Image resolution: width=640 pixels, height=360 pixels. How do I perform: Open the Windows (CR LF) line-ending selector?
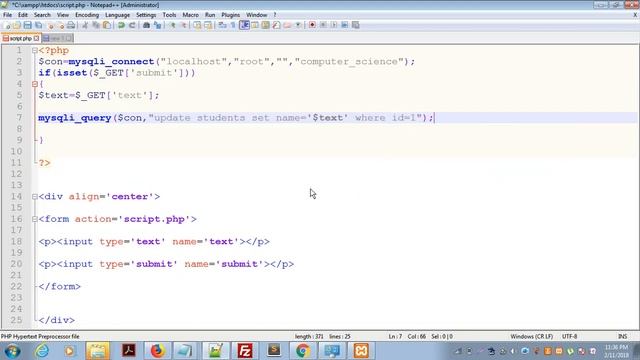point(531,336)
